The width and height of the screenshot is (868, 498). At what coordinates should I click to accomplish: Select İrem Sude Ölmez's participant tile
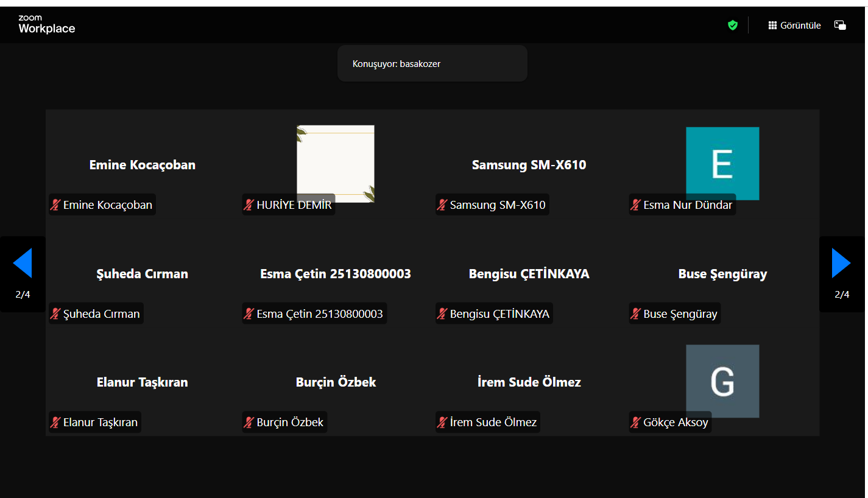tap(529, 382)
